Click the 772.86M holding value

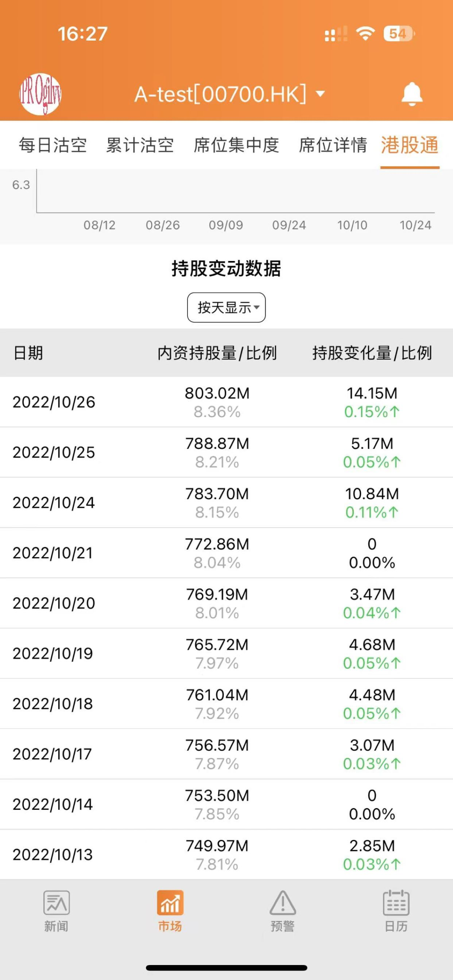217,544
